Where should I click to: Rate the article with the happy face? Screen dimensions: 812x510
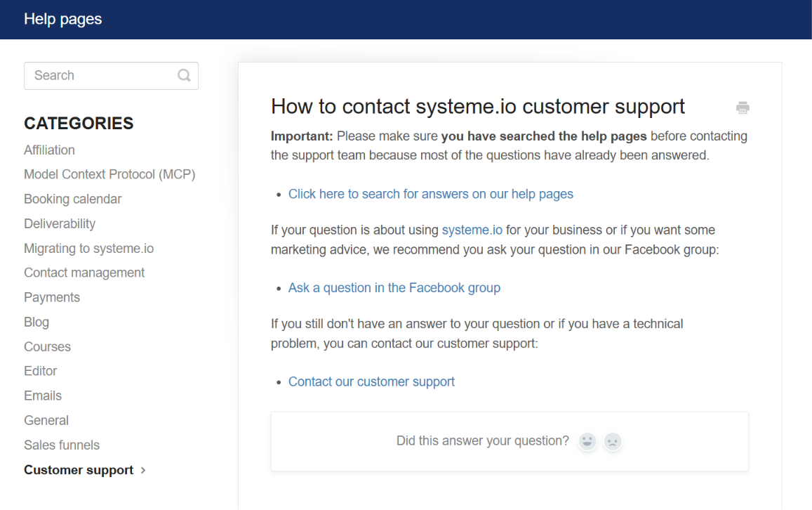[587, 441]
